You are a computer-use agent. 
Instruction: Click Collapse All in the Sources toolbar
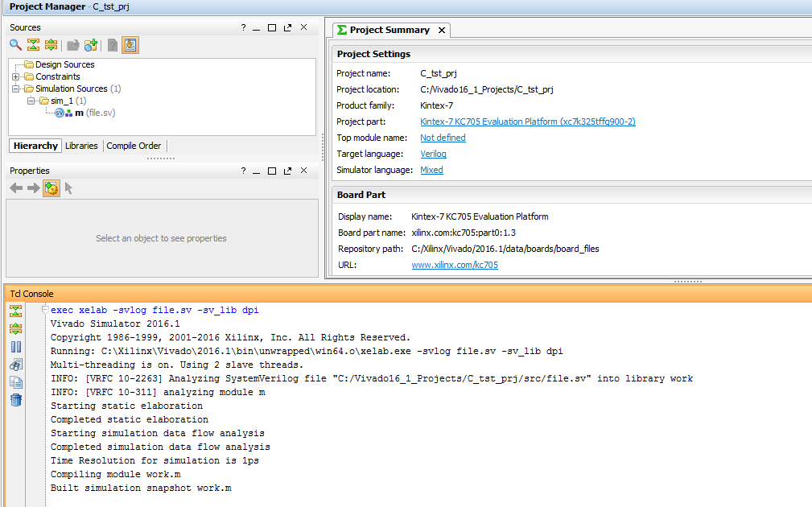click(x=34, y=45)
